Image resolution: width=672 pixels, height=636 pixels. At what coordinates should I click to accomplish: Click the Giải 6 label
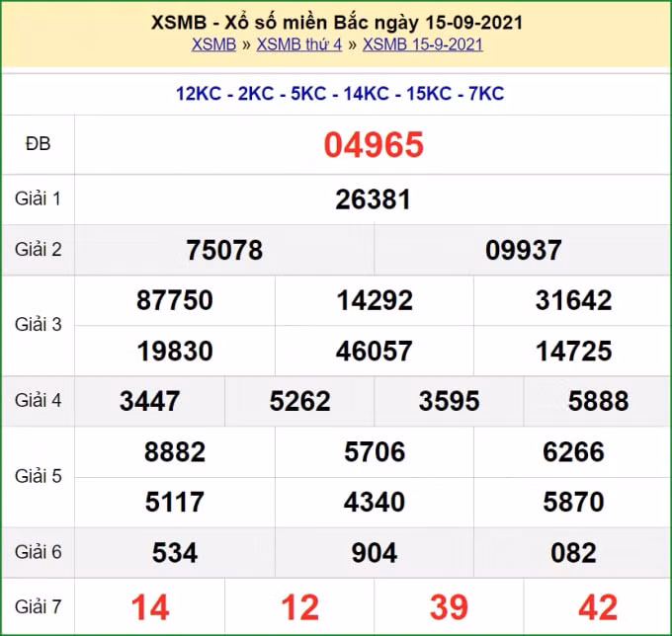coord(38,552)
